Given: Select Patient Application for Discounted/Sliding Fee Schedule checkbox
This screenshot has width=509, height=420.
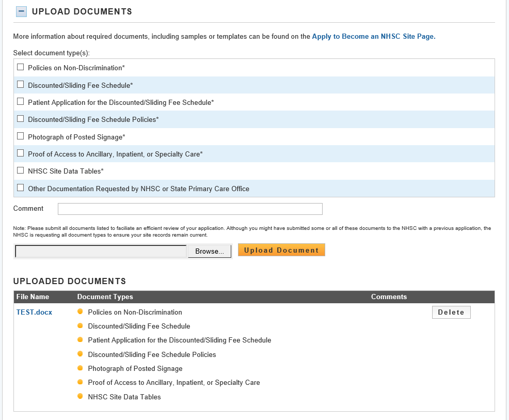Looking at the screenshot, I should (x=21, y=102).
